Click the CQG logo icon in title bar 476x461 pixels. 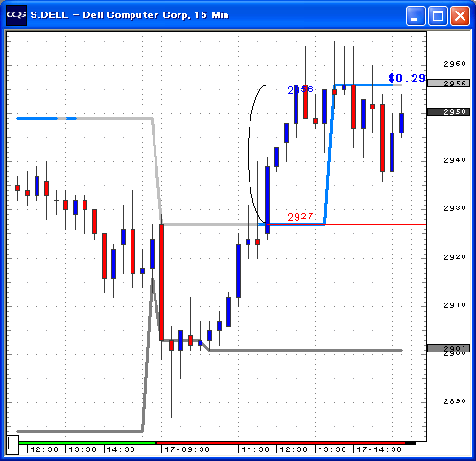pos(16,15)
